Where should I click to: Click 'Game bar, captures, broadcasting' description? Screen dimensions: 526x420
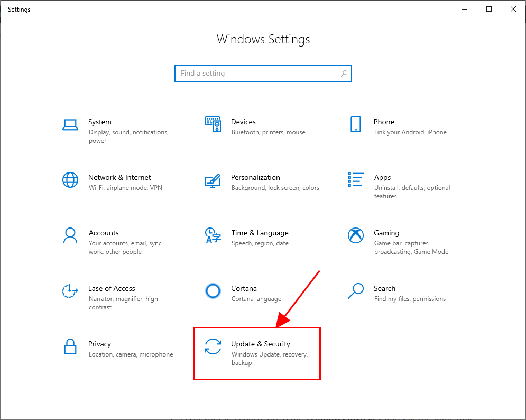coord(411,248)
